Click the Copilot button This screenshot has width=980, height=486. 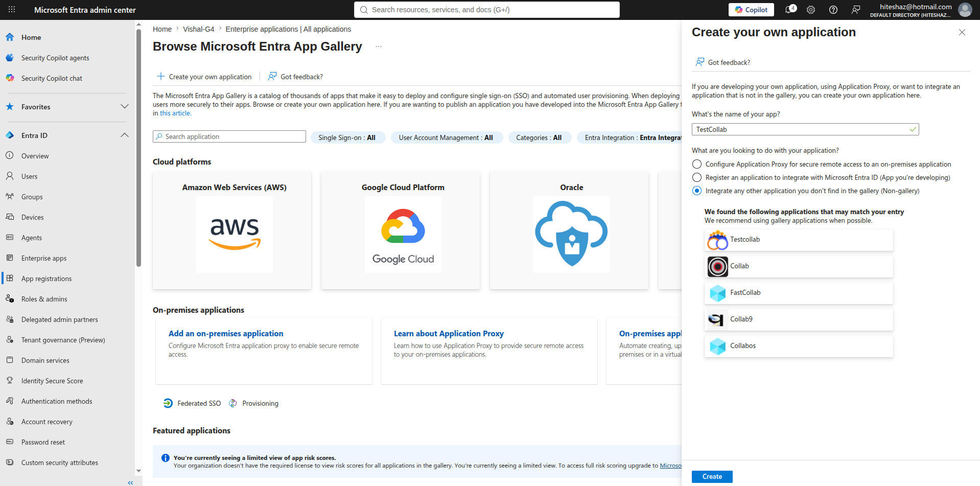tap(751, 10)
